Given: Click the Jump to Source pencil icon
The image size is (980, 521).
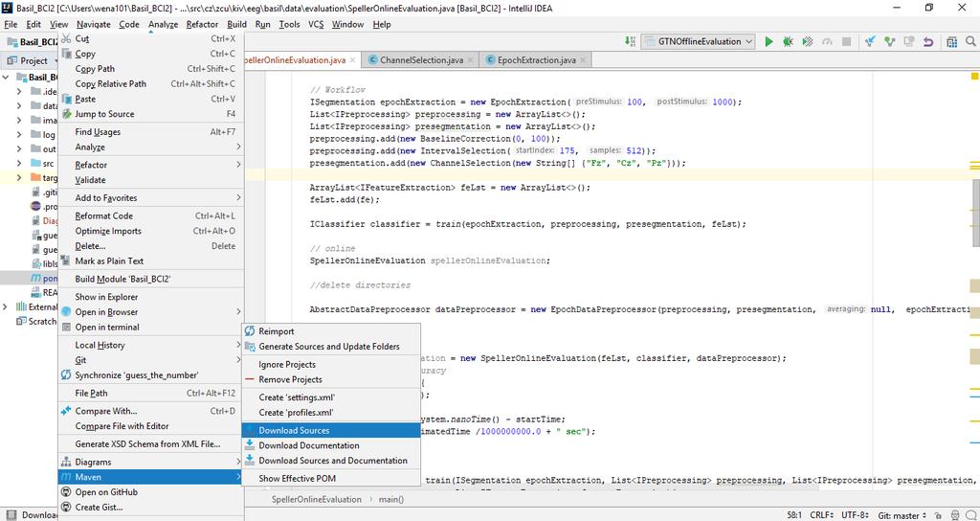Looking at the screenshot, I should click(66, 114).
